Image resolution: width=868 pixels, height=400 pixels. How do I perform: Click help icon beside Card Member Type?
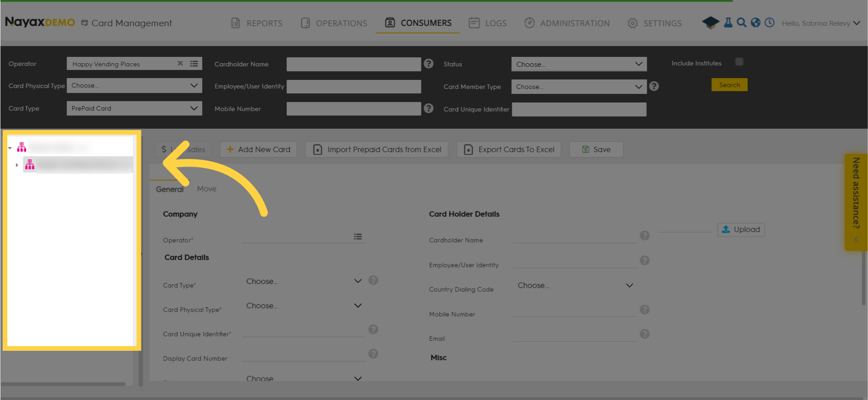click(x=654, y=86)
